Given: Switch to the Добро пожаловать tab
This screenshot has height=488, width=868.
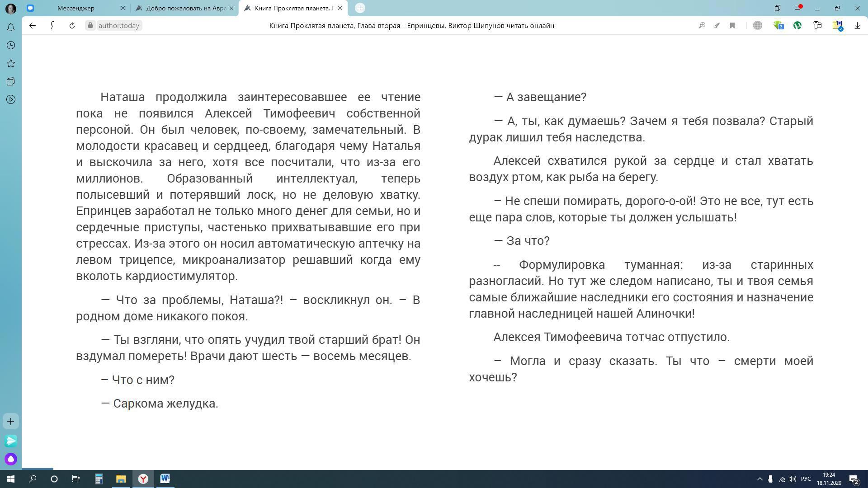Looking at the screenshot, I should (186, 8).
